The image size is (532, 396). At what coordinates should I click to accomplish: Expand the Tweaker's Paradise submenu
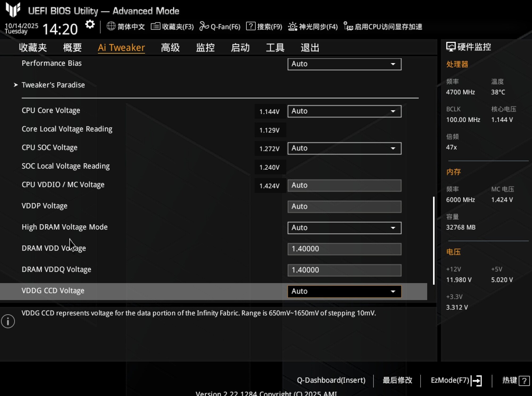tap(53, 85)
